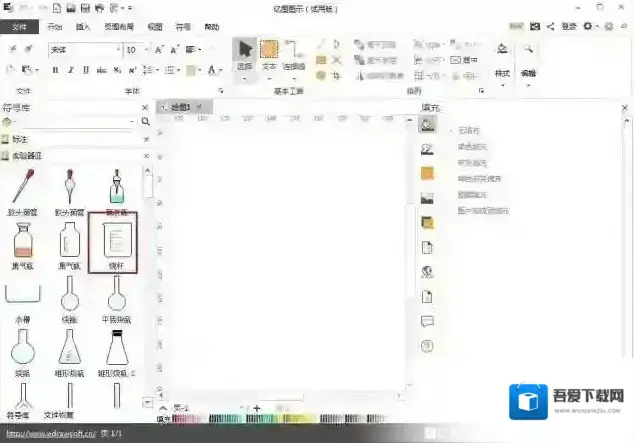The width and height of the screenshot is (634, 443).
Task: Click the share icon at top right
Action: pos(550,26)
